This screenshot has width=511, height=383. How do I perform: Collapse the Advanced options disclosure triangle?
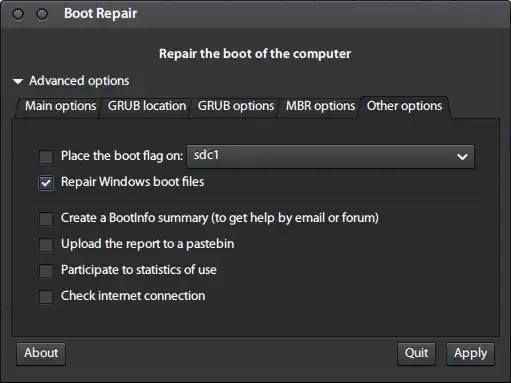tap(18, 81)
